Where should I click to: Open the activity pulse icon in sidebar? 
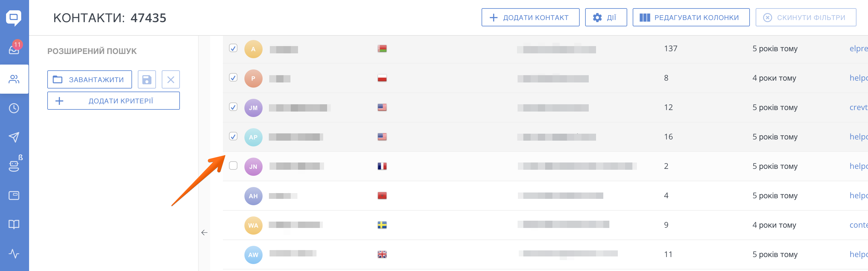[14, 253]
